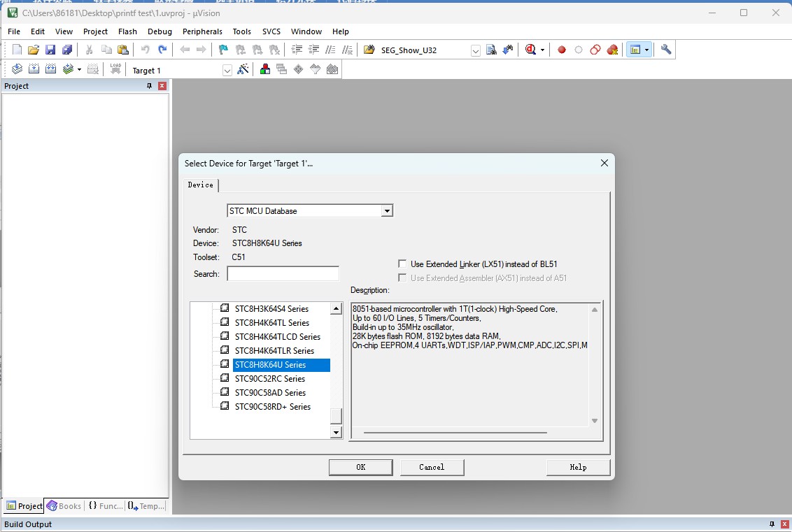Switch to the Func... tab

[105, 505]
